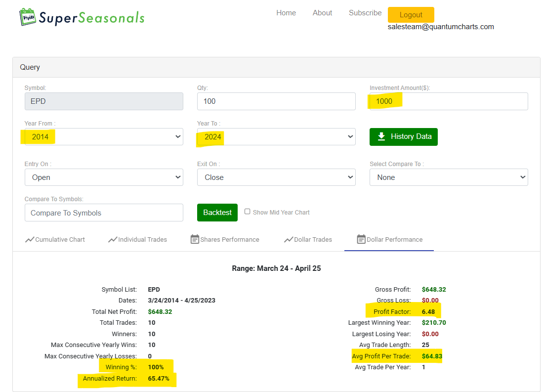
Task: Open the Dollar Trades tab
Action: [308, 240]
